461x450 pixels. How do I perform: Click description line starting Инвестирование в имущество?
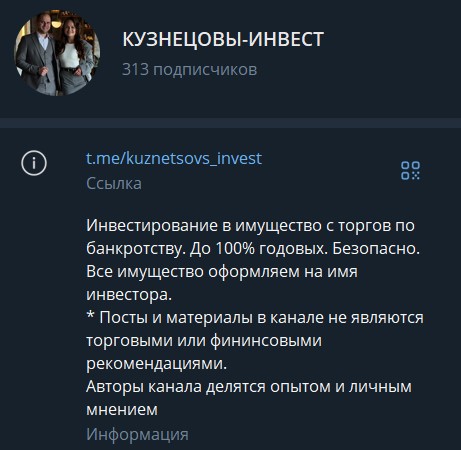coord(250,226)
